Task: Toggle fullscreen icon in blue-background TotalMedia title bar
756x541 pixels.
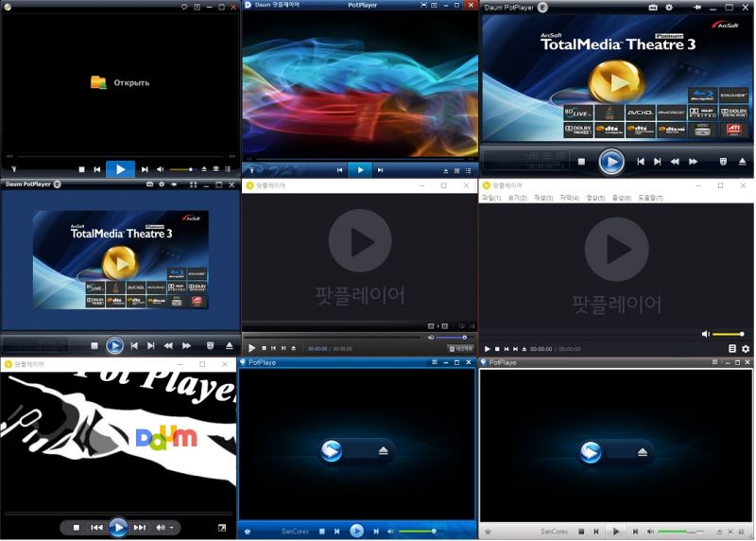Action: [x=194, y=184]
